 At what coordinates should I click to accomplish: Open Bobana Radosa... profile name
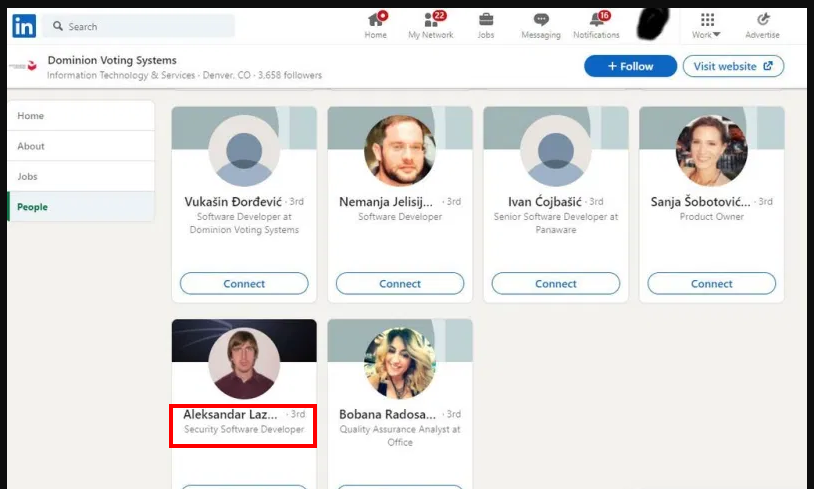[387, 414]
